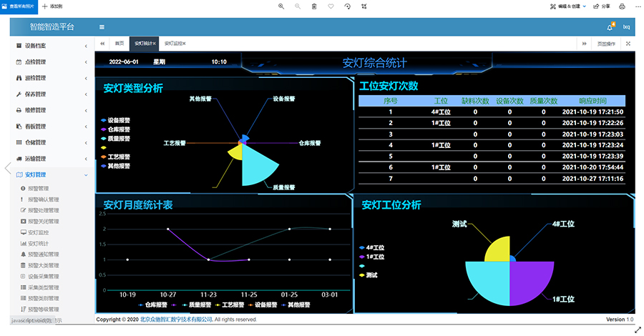Viewport: 644px width, 336px height.
Task: Toggle 质量报警 legend in the pie chart
Action: tap(114, 138)
